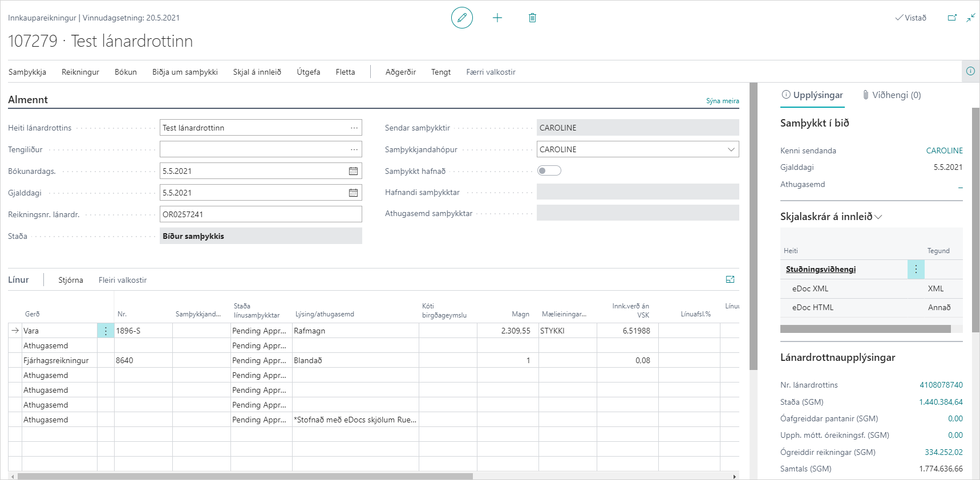Switch to the Viðhengi (0) tab
Screen dimensions: 980x480
click(892, 95)
